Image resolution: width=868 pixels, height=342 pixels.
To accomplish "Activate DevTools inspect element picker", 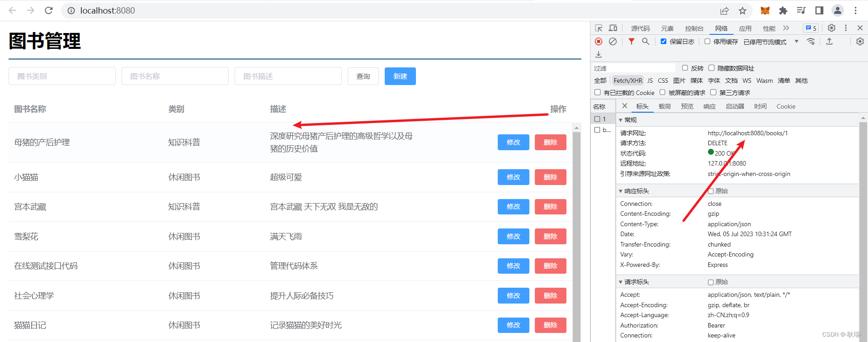I will tap(599, 28).
